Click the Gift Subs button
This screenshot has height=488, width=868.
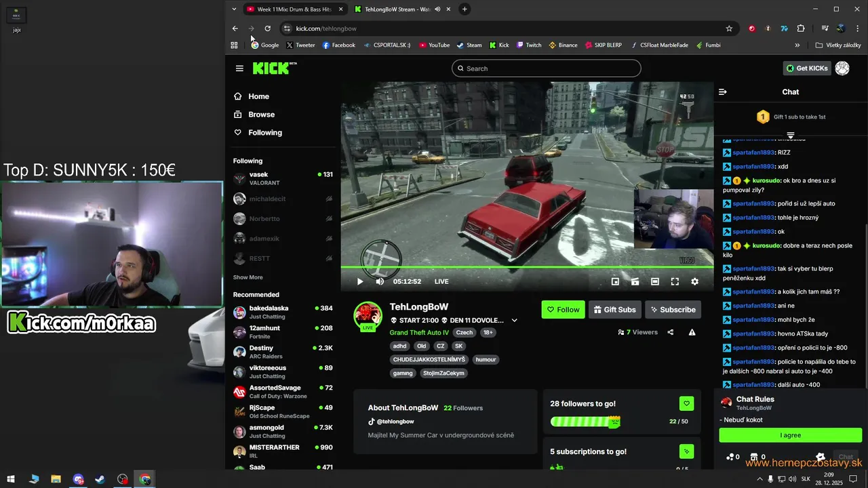[x=614, y=310]
